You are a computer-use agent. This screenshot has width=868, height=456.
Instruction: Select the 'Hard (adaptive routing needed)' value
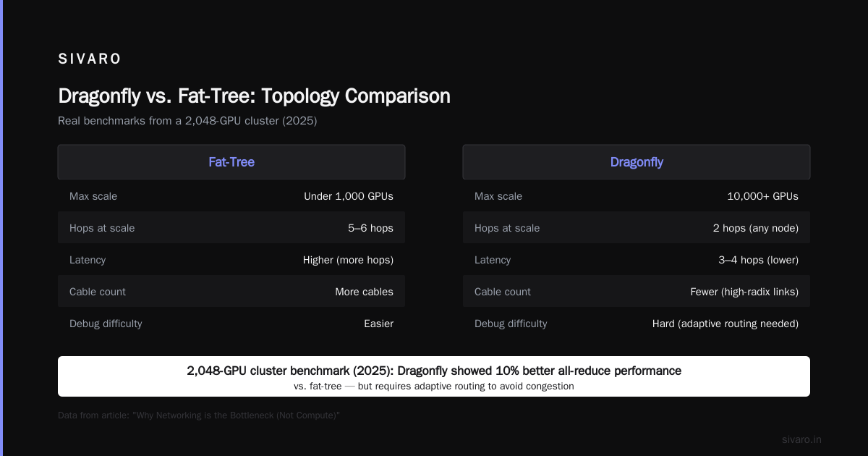point(726,324)
